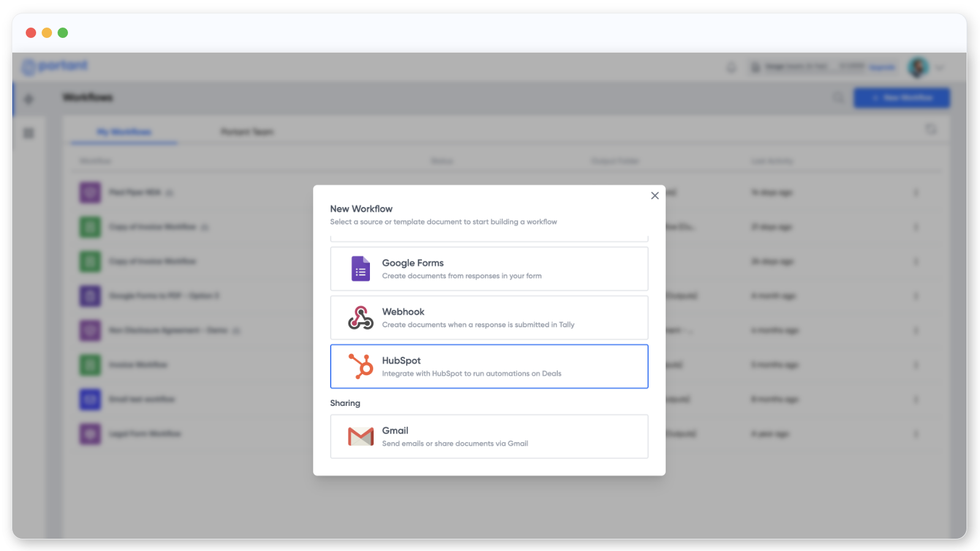980x551 pixels.
Task: Click the blurred blue New Workflow button
Action: [902, 98]
